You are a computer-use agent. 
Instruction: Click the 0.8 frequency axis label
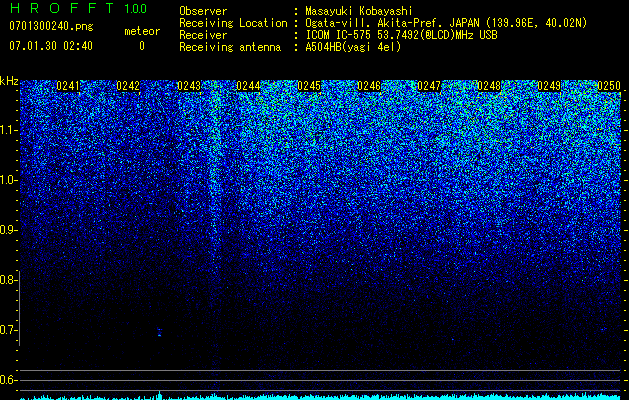click(x=7, y=280)
